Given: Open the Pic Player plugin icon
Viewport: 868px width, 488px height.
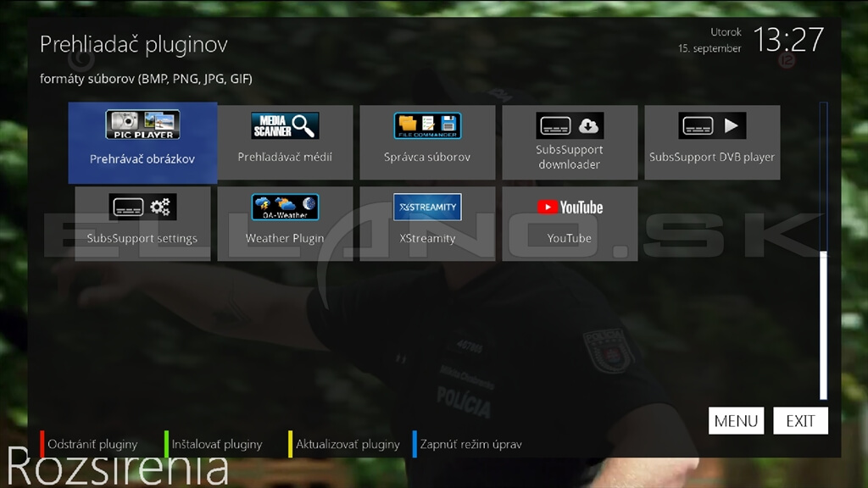Looking at the screenshot, I should pos(142,125).
